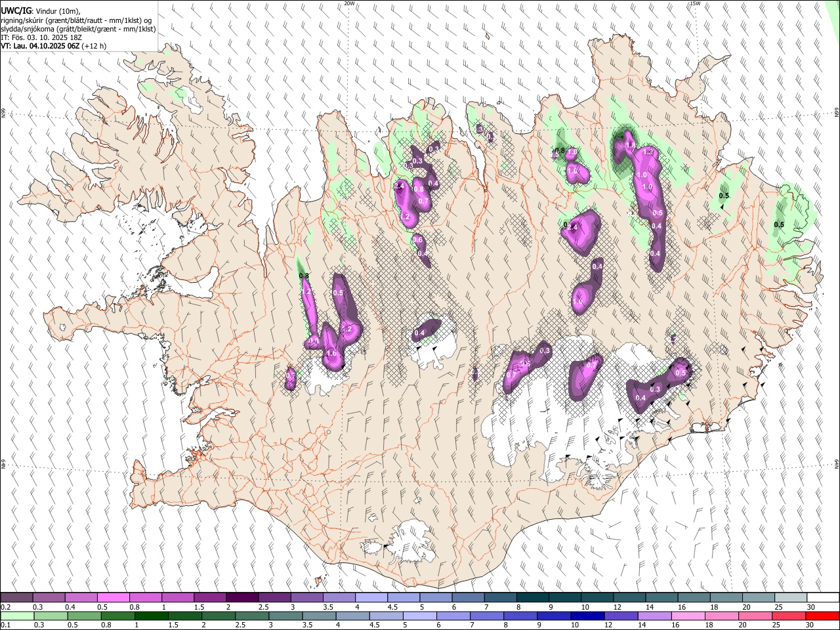Click the 3–3.5 swatch in upper legend
The image size is (840, 630).
(306, 597)
